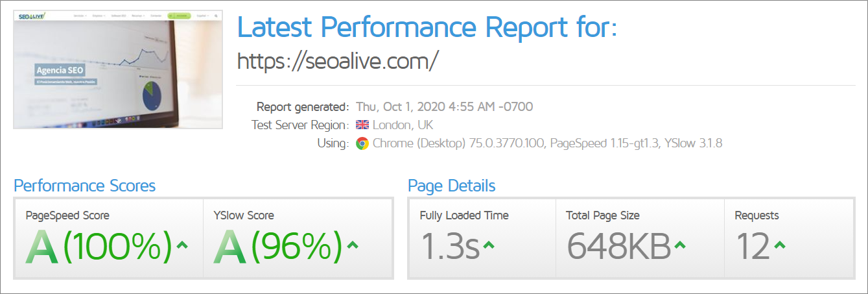This screenshot has height=294, width=868.
Task: Click the Requests label
Action: point(757,215)
